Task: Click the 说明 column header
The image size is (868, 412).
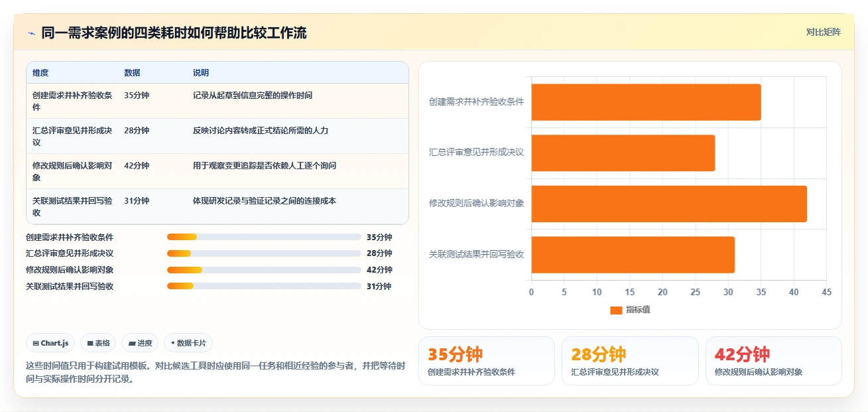Action: tap(201, 73)
